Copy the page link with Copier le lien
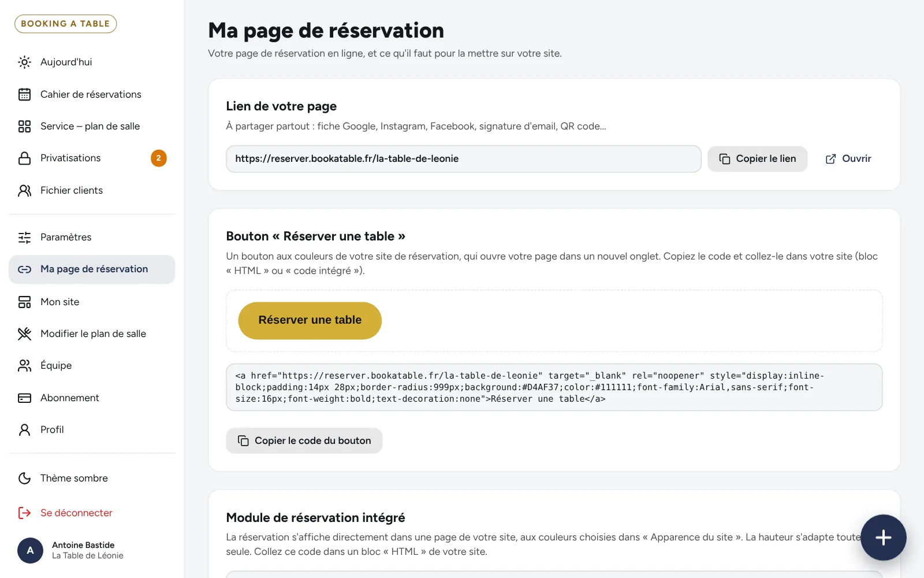 (x=757, y=159)
